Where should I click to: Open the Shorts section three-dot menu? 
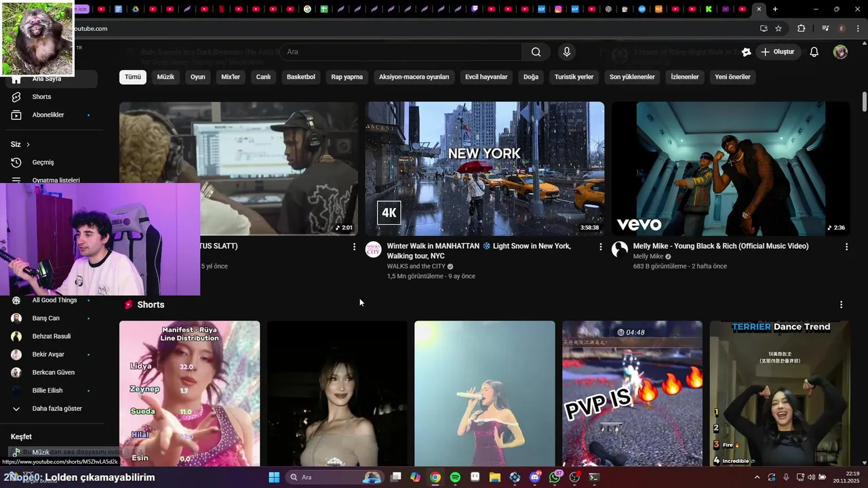(841, 305)
